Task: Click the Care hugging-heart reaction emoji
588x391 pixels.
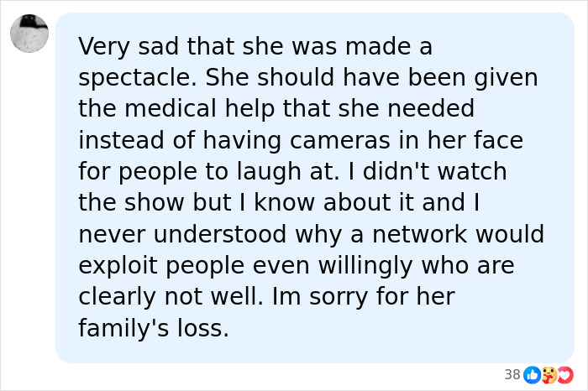Action: [x=549, y=374]
